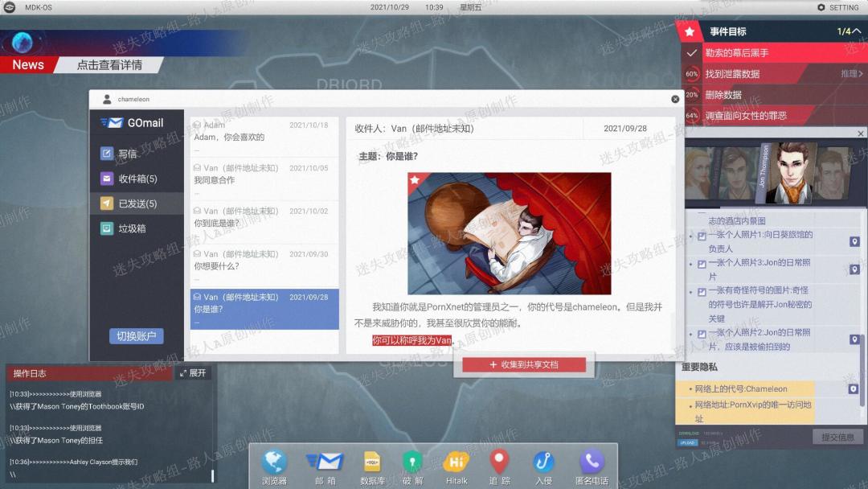Click 点击查看详情 news details link
This screenshot has width=868, height=489.
tap(109, 65)
